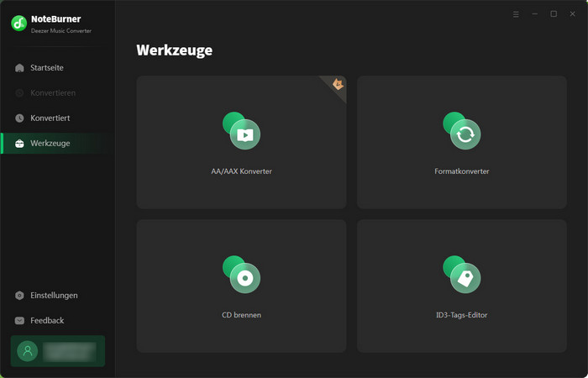
Task: Click the Konvertieren sidebar icon
Action: (x=19, y=93)
